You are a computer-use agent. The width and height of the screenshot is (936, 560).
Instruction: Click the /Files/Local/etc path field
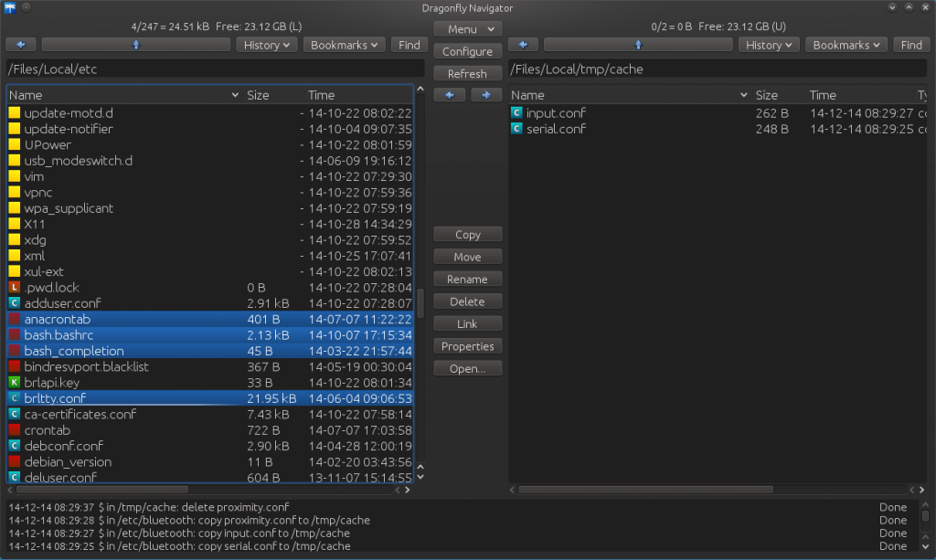pyautogui.click(x=216, y=69)
